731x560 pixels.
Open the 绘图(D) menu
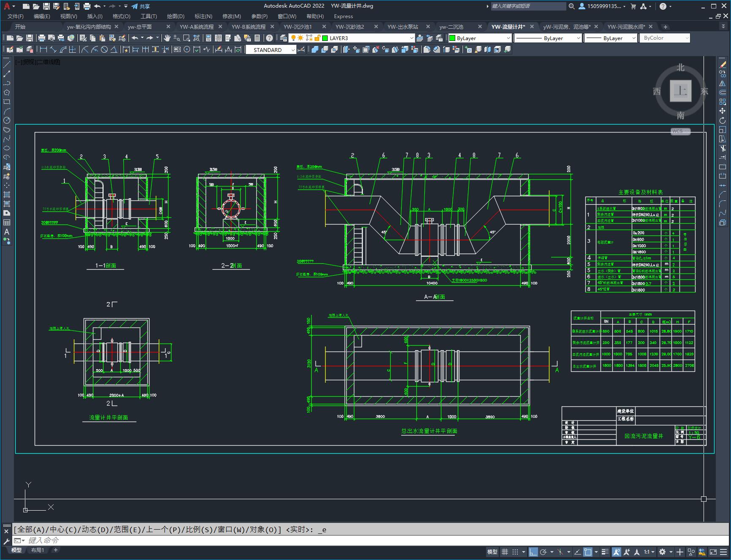[175, 16]
